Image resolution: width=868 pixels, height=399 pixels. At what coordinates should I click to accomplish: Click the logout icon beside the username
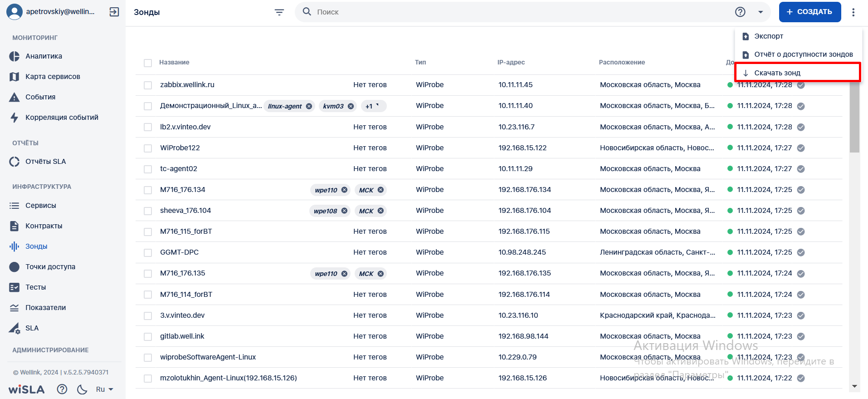pos(114,12)
